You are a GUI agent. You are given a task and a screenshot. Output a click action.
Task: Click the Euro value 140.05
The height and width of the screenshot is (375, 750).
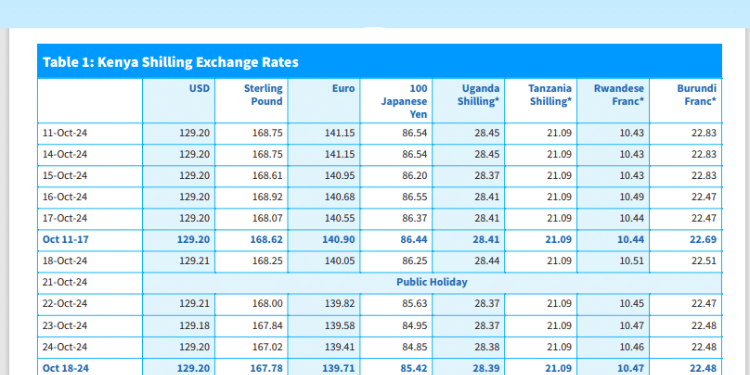tap(340, 261)
